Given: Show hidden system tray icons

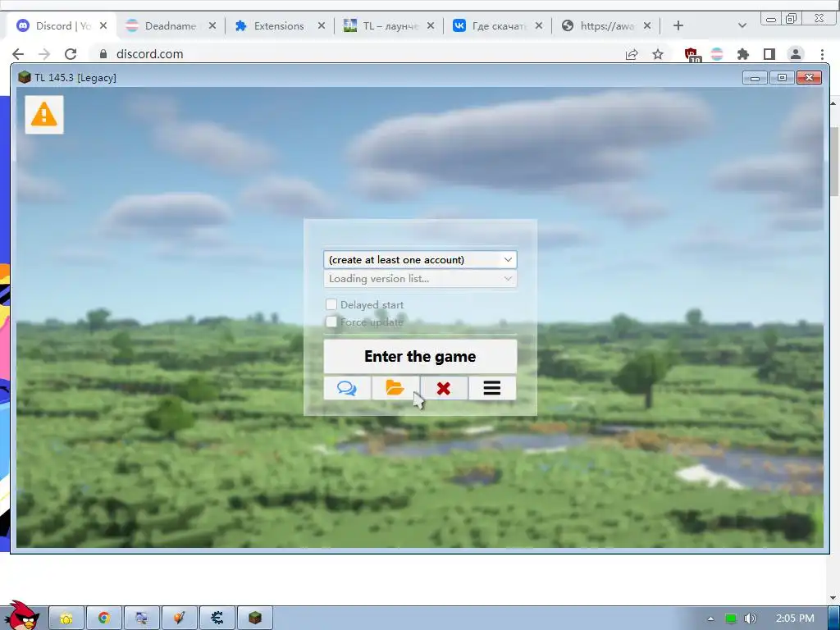Looking at the screenshot, I should coord(710,619).
